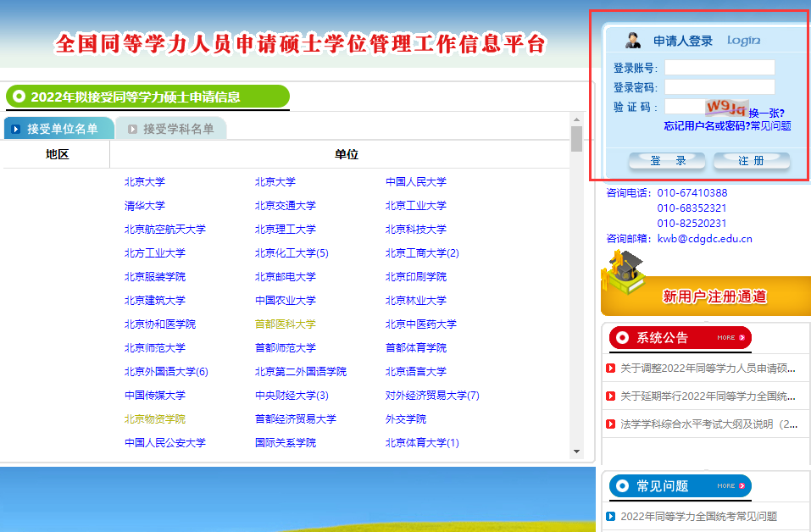Viewport: 811px width, 532px height.
Task: Focus the 登录密码 input field
Action: [x=719, y=86]
